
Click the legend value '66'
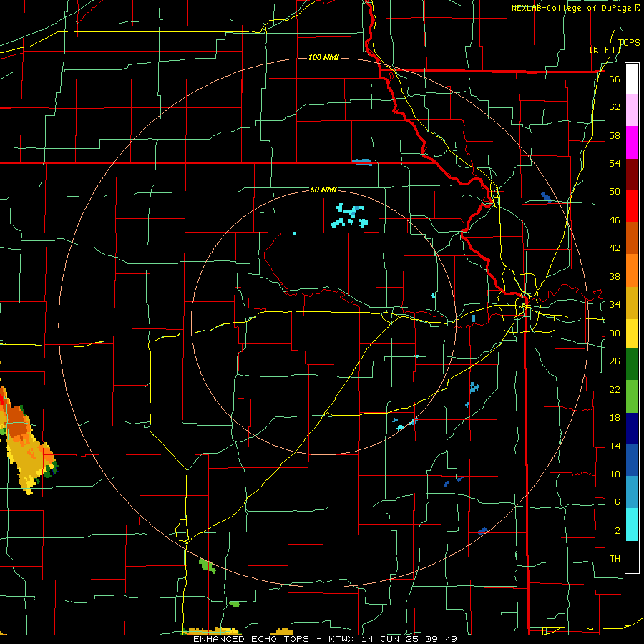click(x=615, y=79)
